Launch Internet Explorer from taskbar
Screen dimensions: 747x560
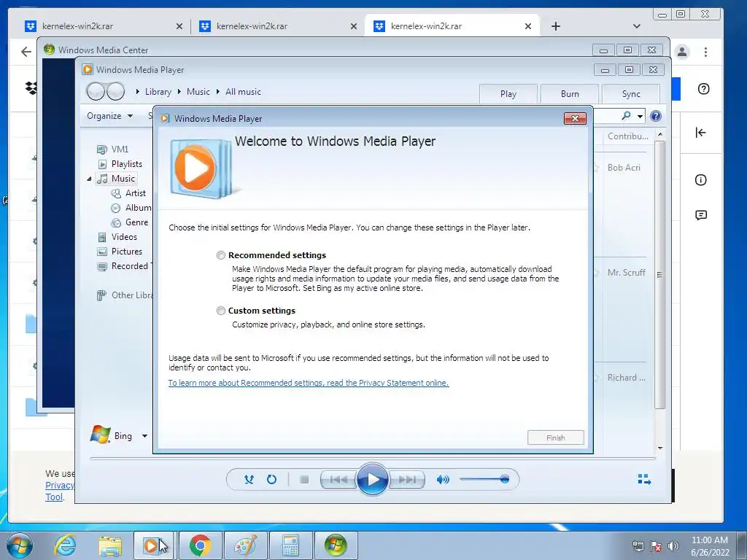(x=65, y=545)
